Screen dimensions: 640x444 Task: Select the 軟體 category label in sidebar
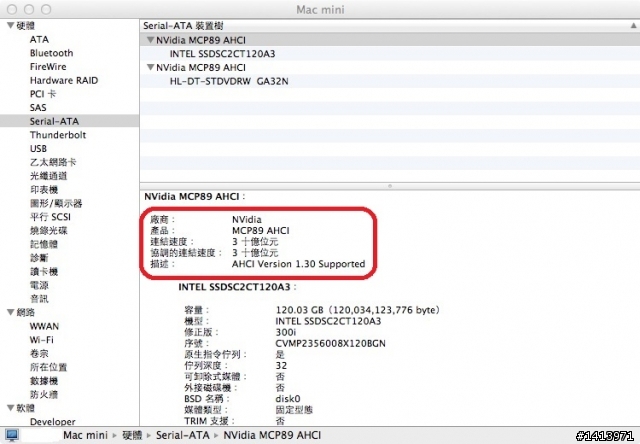pos(25,408)
